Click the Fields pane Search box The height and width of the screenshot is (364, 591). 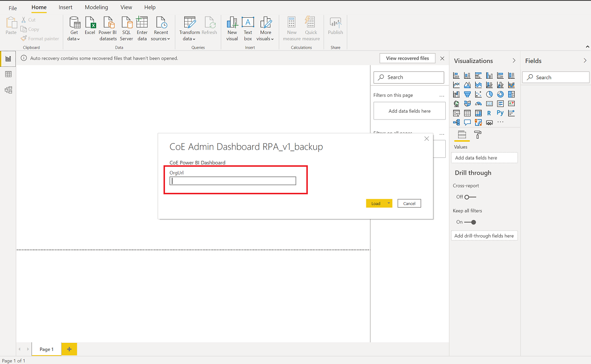(x=556, y=77)
